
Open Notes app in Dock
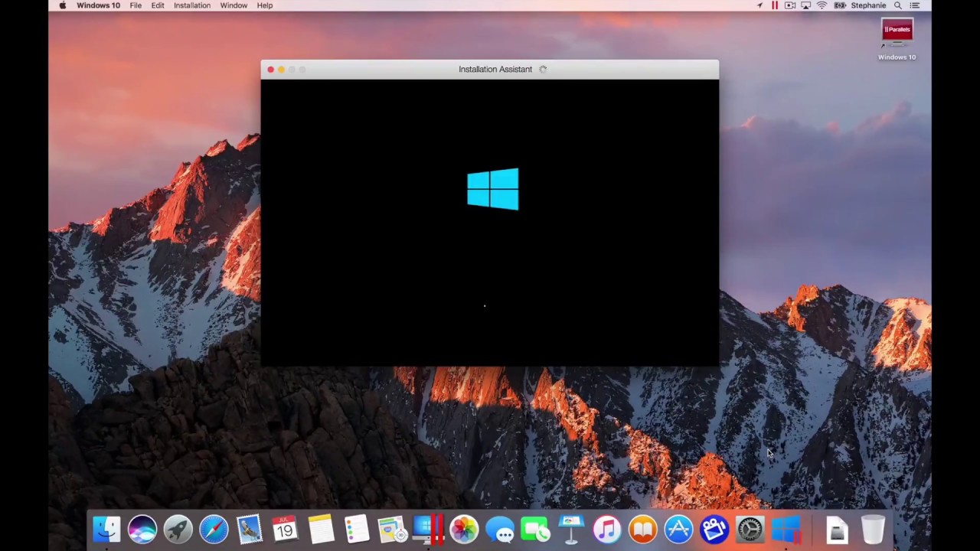pos(321,530)
